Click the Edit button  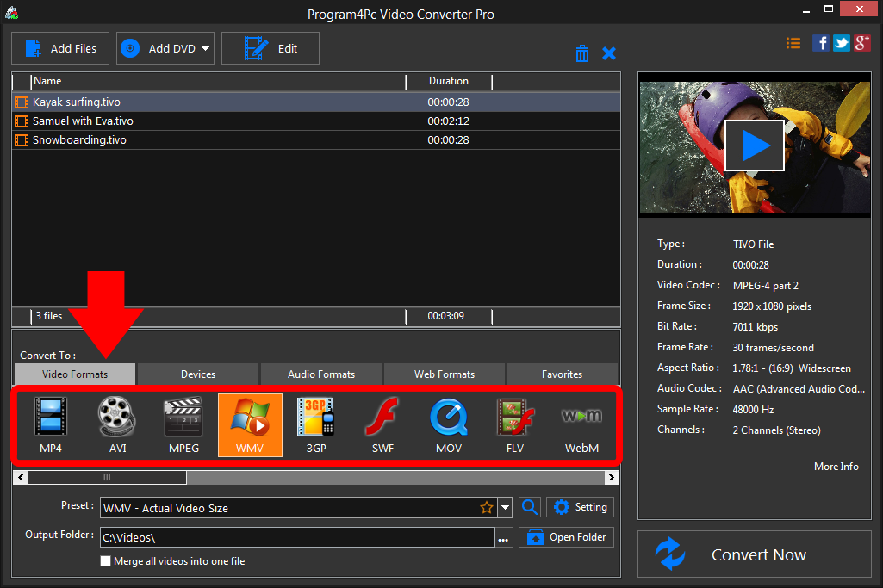pyautogui.click(x=270, y=48)
